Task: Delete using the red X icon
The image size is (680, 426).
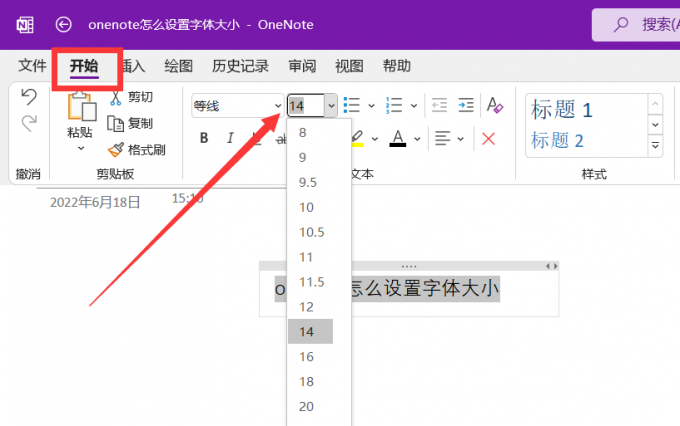Action: [488, 139]
